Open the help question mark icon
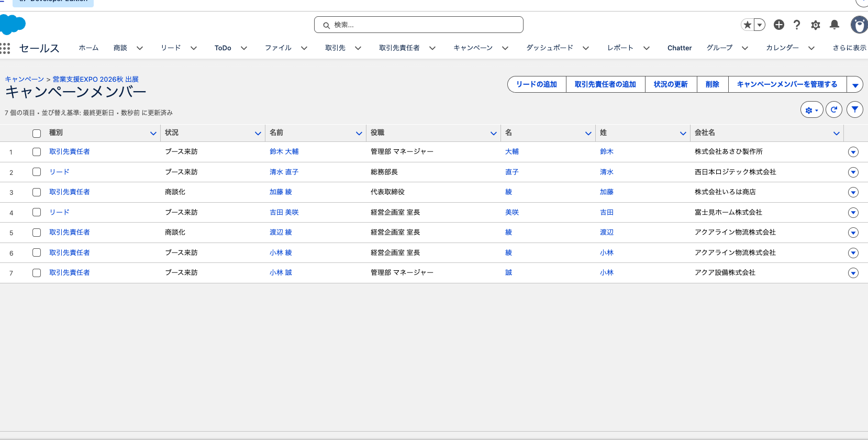 (797, 25)
